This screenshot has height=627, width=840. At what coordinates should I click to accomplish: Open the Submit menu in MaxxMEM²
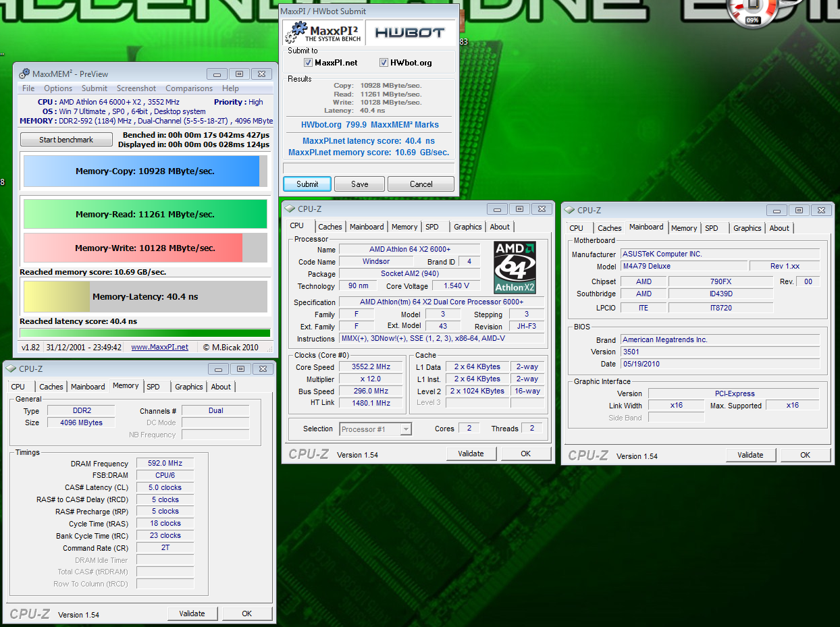coord(95,88)
